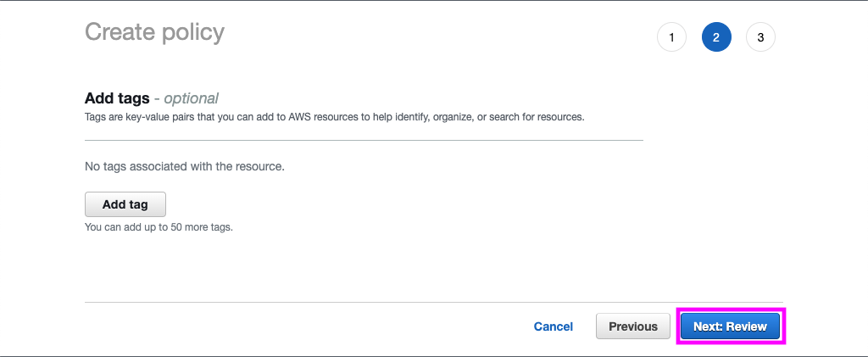The width and height of the screenshot is (868, 357).
Task: Click the word tags in the Add tags title
Action: pyautogui.click(x=133, y=98)
